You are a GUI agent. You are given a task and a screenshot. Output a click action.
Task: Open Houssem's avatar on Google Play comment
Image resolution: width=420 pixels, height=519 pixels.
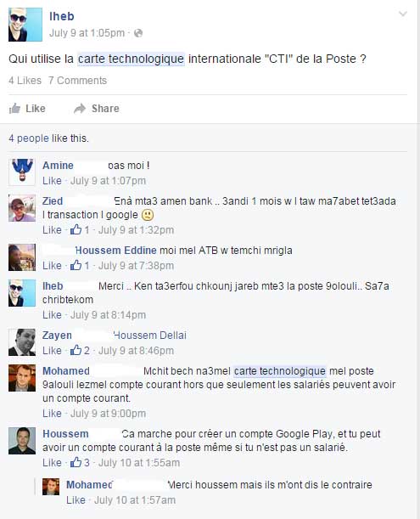click(x=22, y=441)
